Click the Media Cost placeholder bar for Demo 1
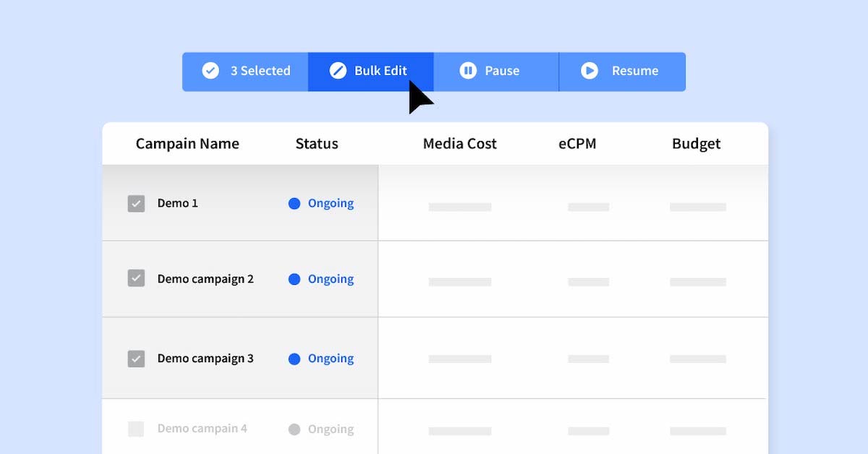Image resolution: width=868 pixels, height=454 pixels. coord(461,206)
